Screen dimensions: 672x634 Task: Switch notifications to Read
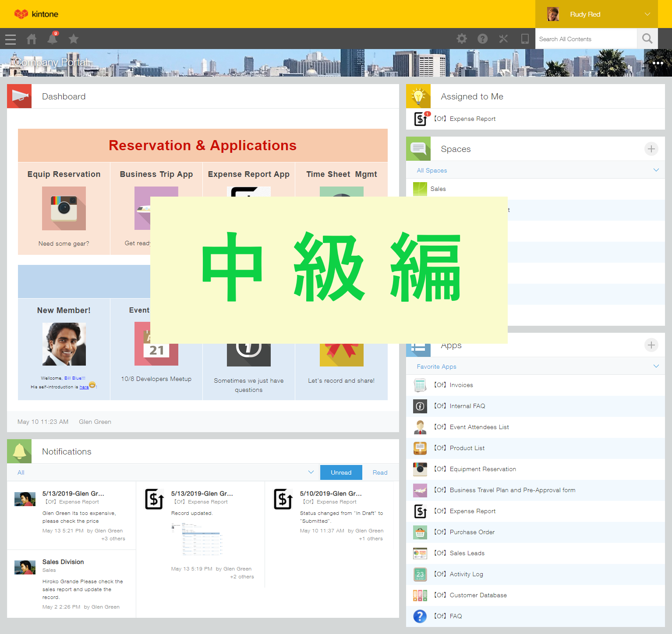click(x=380, y=472)
